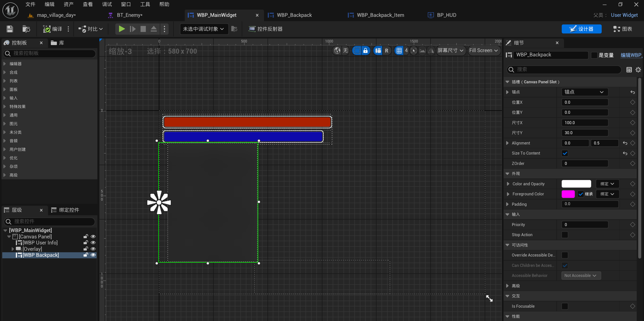Click the padlock icon in viewport toolbar
The width and height of the screenshot is (644, 321).
pos(365,51)
